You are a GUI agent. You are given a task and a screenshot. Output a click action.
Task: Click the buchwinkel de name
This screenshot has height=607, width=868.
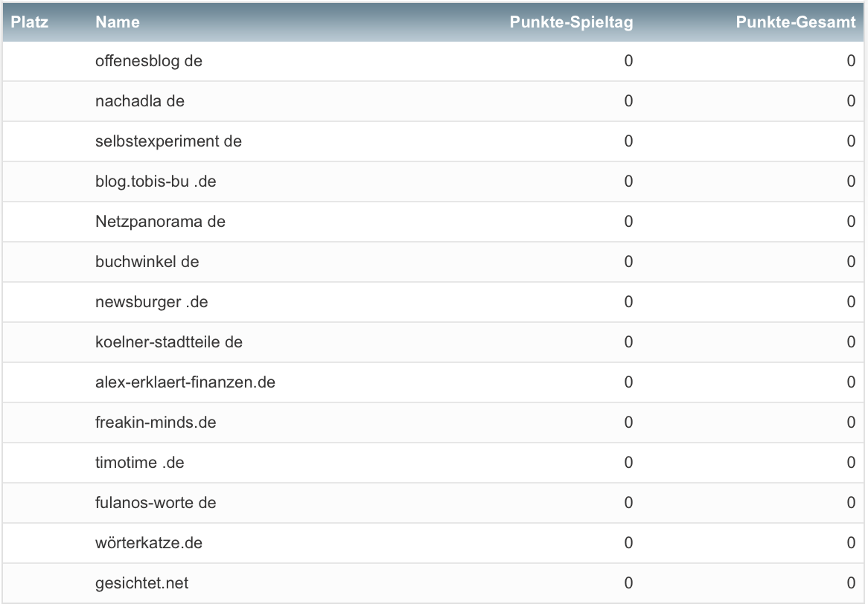147,262
